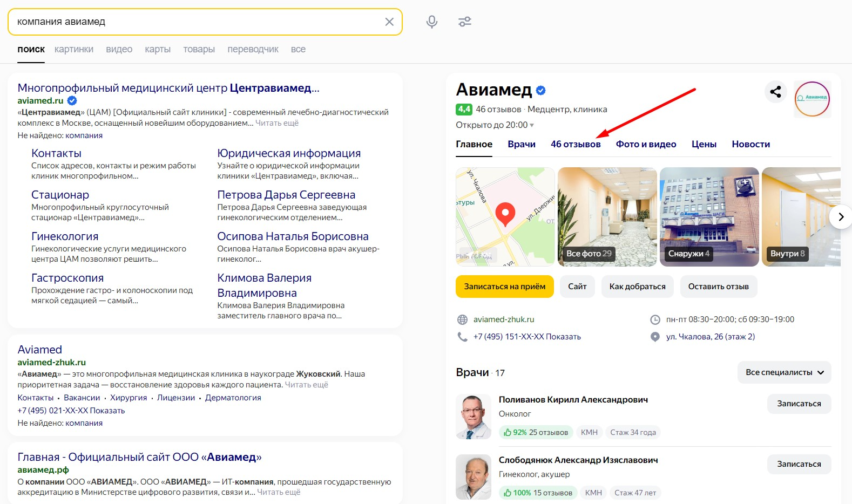
Task: Click the verified checkmark beside aviamed.ru
Action: click(x=72, y=100)
